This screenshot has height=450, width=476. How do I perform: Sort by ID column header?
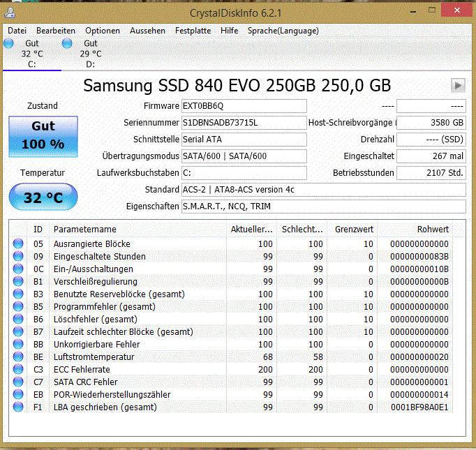(38, 230)
